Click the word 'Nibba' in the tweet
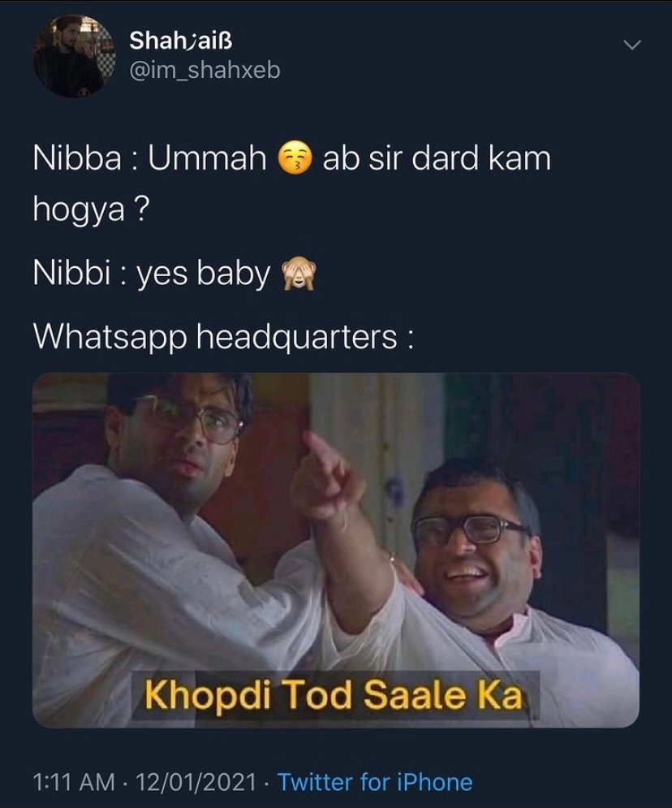The image size is (672, 808). coord(77,158)
